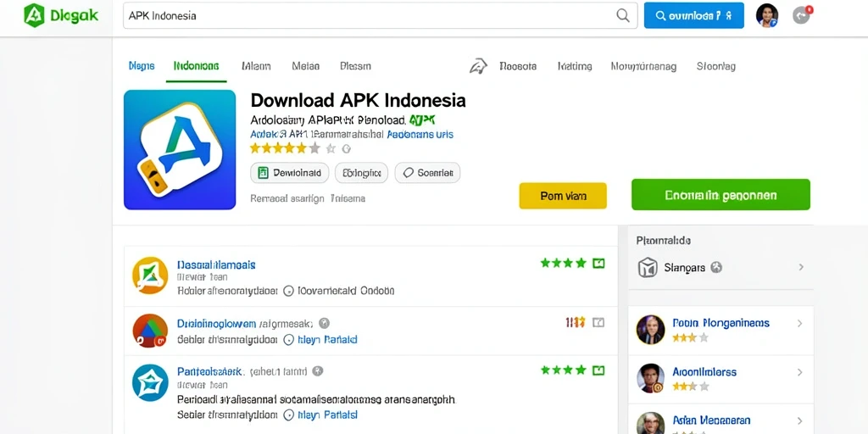Click the Ebingice pill button

pyautogui.click(x=361, y=173)
